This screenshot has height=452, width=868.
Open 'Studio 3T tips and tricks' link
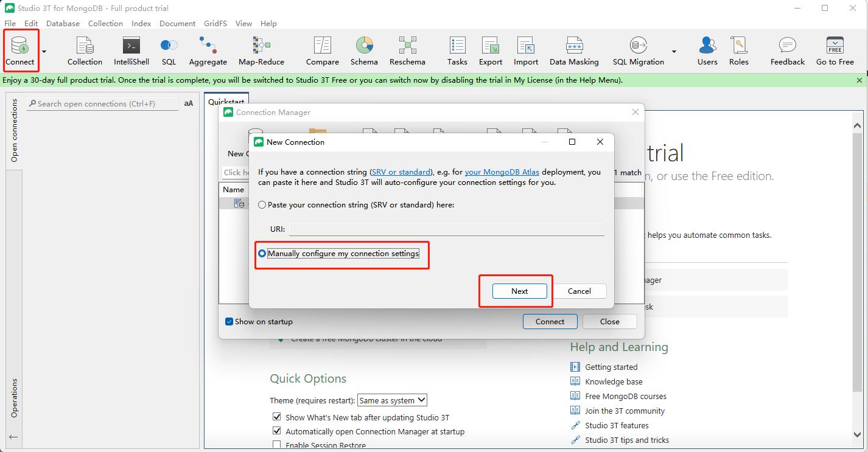point(627,440)
